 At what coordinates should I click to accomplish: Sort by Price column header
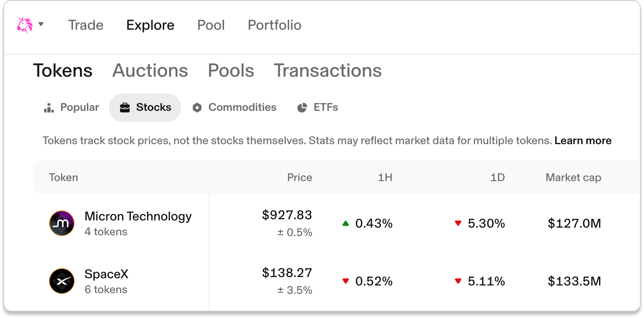[x=300, y=177]
